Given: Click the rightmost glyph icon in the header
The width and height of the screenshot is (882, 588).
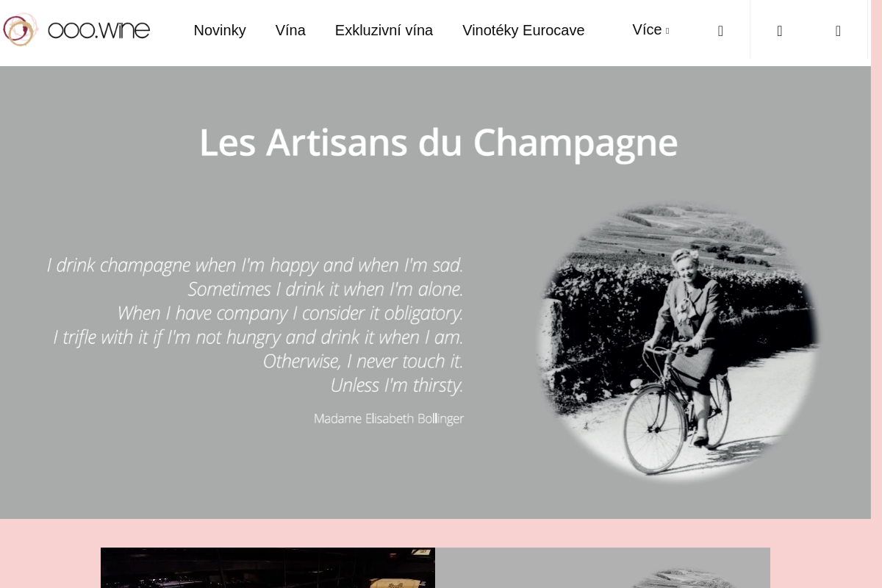Looking at the screenshot, I should [838, 31].
